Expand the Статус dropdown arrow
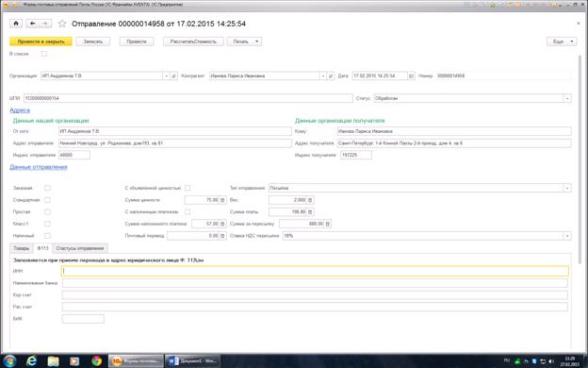The image size is (588, 368). pos(567,98)
